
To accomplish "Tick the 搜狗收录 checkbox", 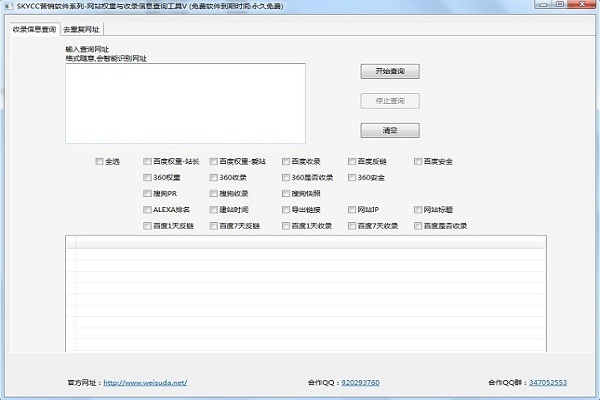I will (214, 194).
